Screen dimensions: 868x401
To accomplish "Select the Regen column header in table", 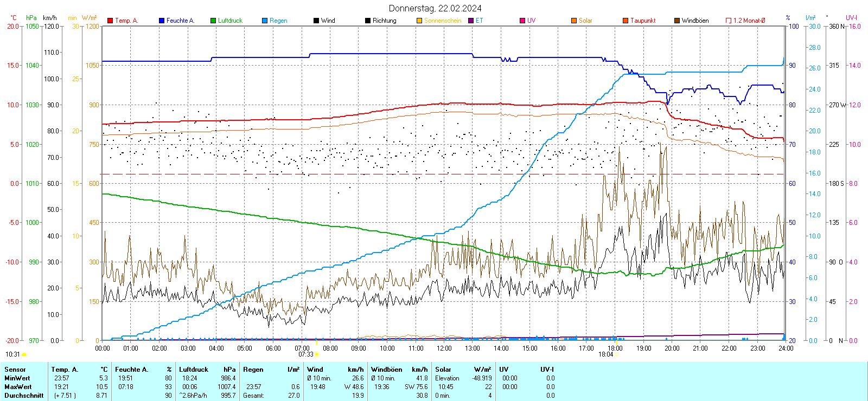I will click(x=253, y=370).
